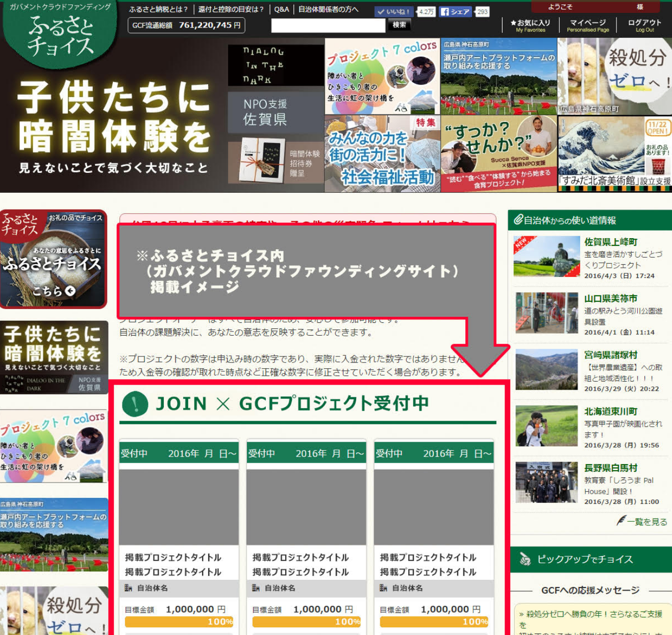Click the 子供たちに暗闇体験を hero banner

click(x=113, y=128)
